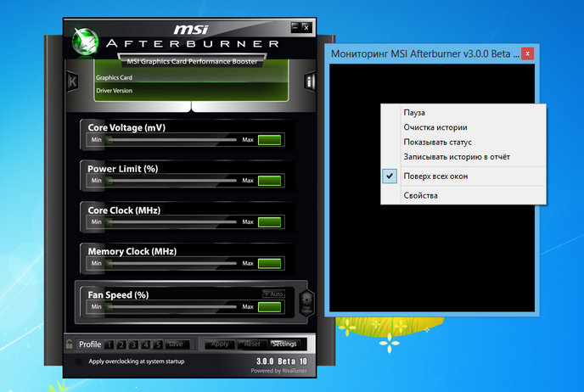Click the Powered by RivaTuner text
Viewport: 584px width, 392px height.
click(x=279, y=371)
